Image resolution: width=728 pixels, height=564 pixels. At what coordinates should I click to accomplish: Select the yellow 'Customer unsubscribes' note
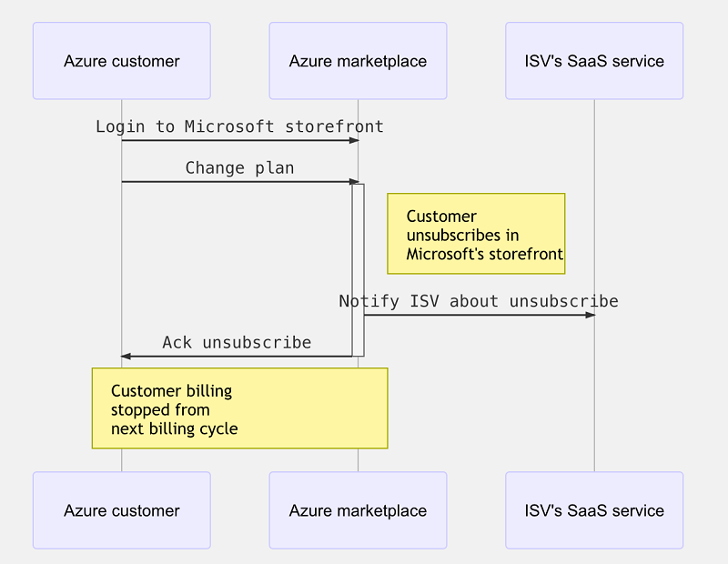[x=476, y=234]
